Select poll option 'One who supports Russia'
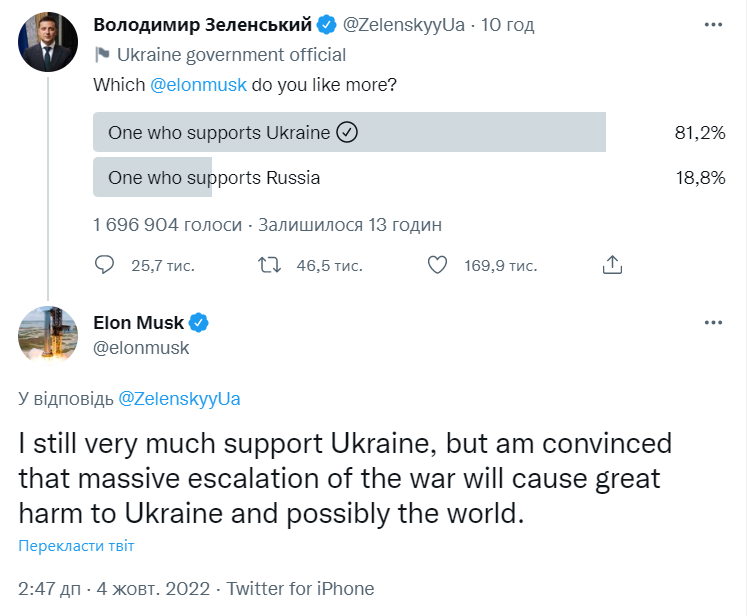Screen dimensions: 747x616 click(214, 178)
